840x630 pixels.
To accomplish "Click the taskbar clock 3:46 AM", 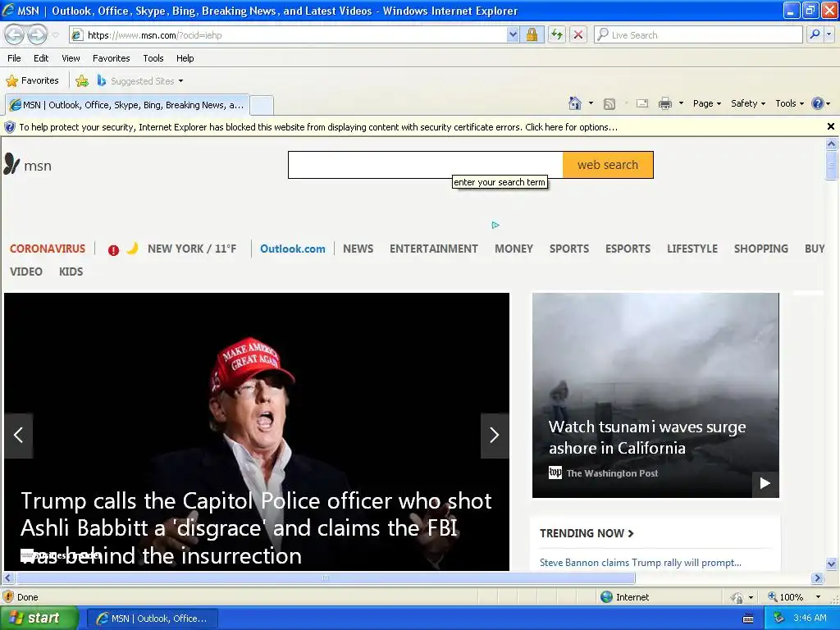I will click(810, 618).
